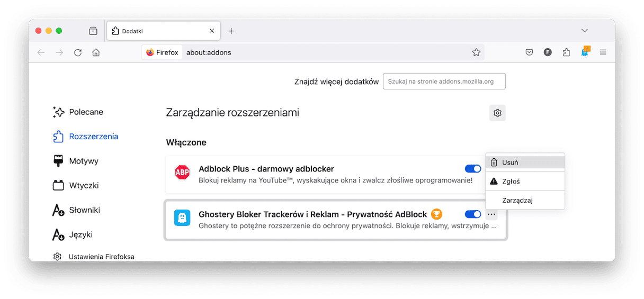
Task: Reload the current page
Action: coord(78,52)
